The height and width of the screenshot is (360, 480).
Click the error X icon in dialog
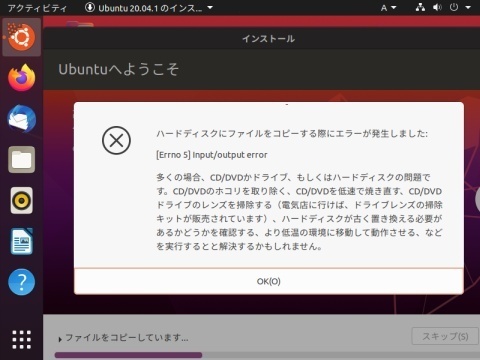pyautogui.click(x=116, y=140)
